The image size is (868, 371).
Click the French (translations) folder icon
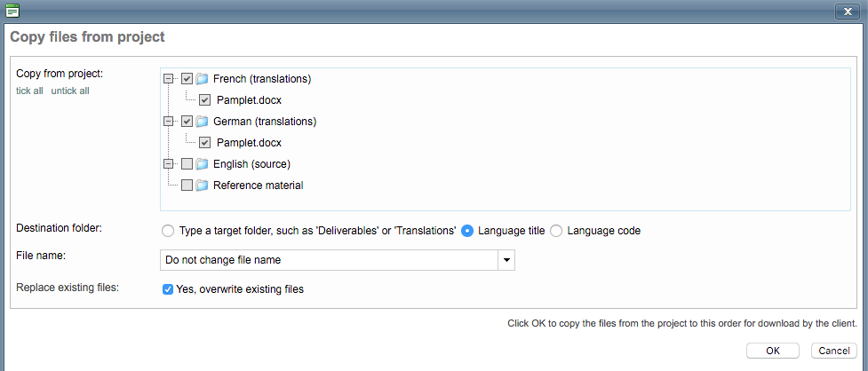202,79
